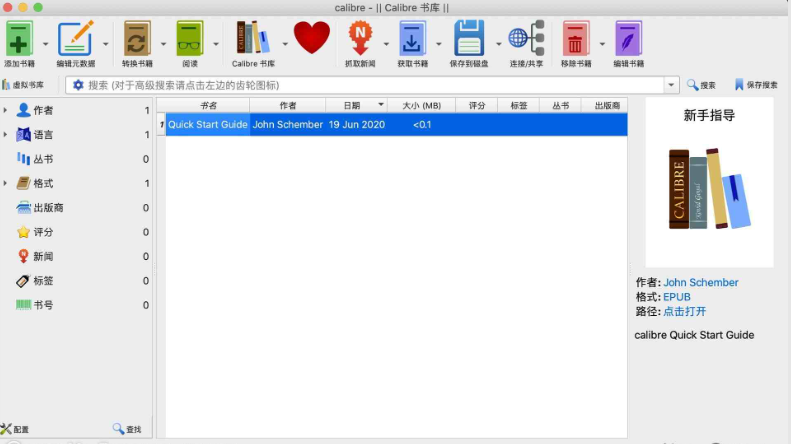Sort by Publisher (出版商) column header

[606, 105]
